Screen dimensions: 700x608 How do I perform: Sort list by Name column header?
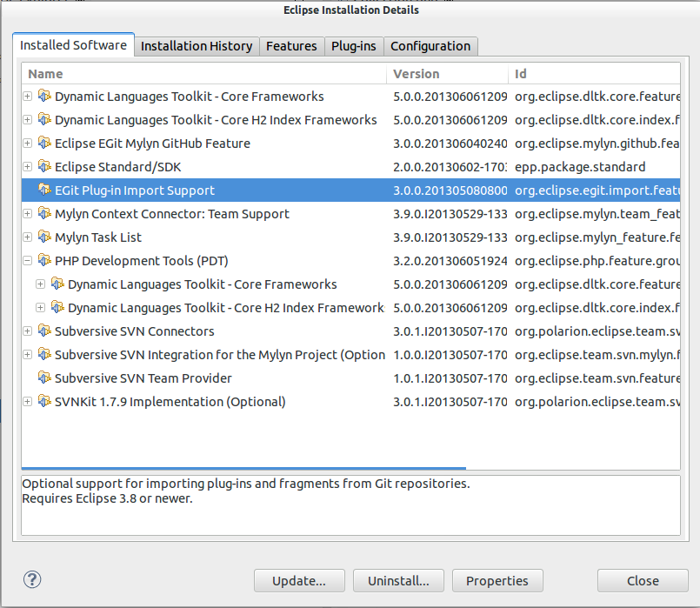click(x=204, y=74)
